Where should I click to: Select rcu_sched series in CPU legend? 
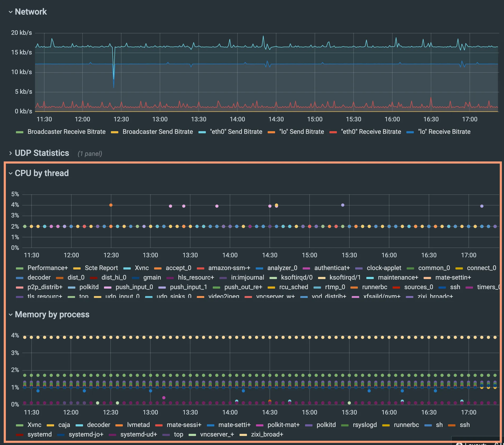click(x=294, y=287)
